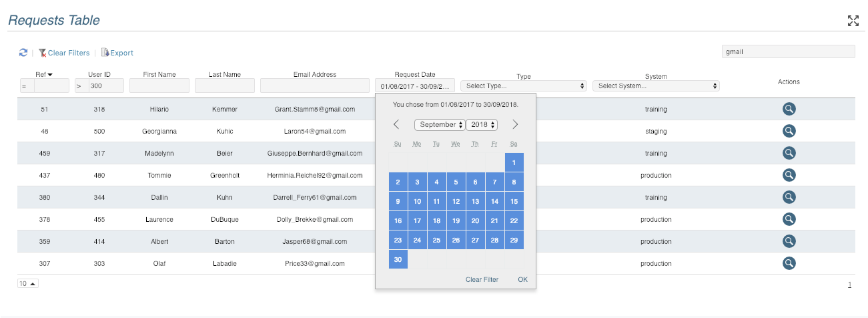Viewport: 868px width, 318px height.
Task: Open the Select Type dropdown
Action: [524, 86]
